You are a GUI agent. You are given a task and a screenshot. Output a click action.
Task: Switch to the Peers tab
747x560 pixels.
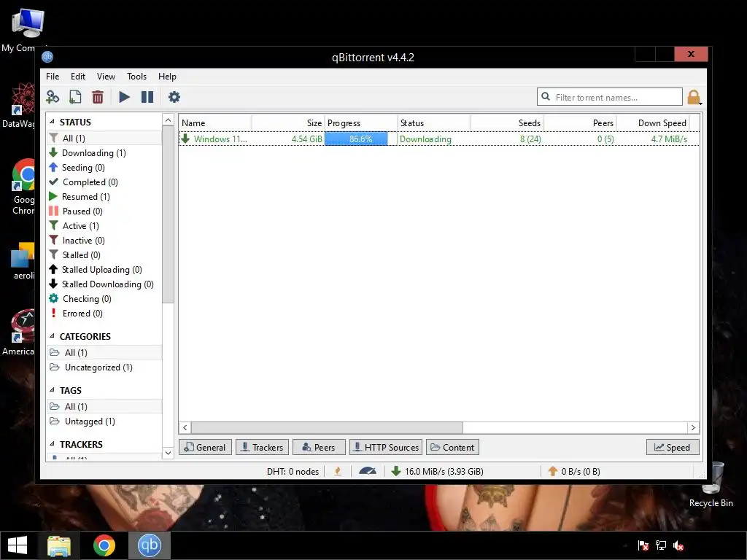click(319, 447)
